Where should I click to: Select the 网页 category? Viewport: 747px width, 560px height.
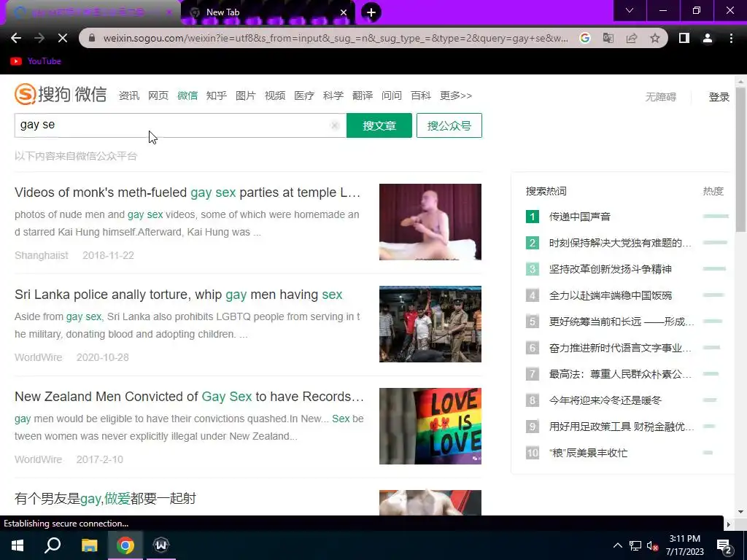(x=158, y=96)
